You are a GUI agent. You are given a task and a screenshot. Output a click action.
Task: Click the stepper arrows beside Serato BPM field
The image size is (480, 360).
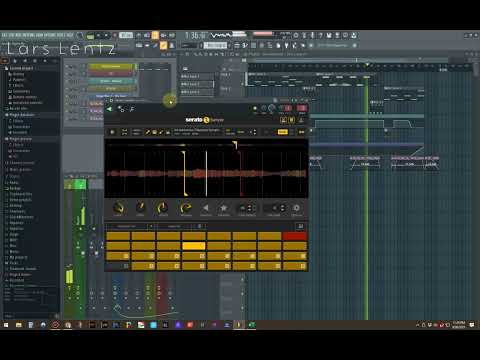(x=255, y=132)
